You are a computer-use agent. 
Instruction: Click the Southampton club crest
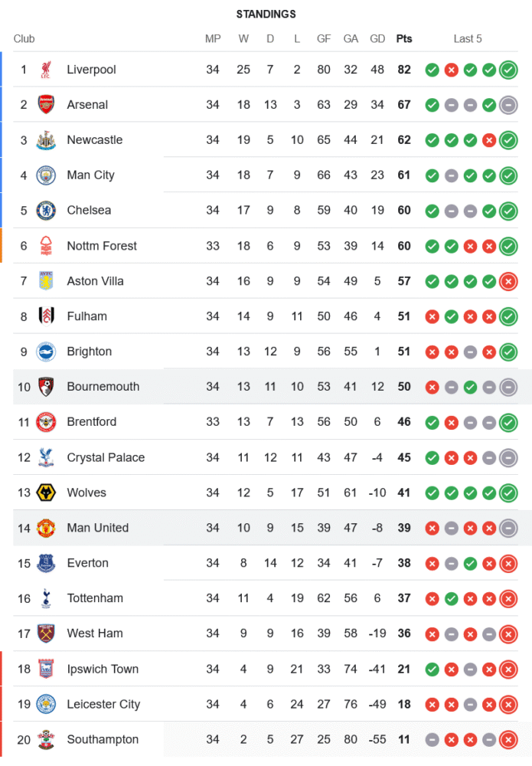tap(46, 740)
